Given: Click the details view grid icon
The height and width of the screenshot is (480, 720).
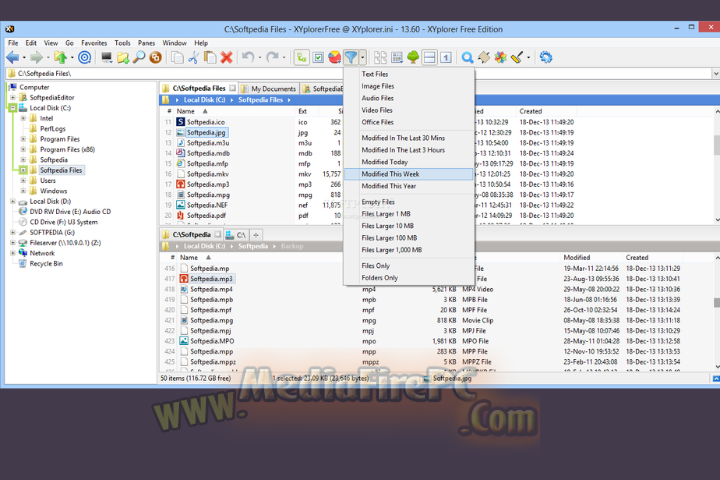Looking at the screenshot, I should [397, 57].
